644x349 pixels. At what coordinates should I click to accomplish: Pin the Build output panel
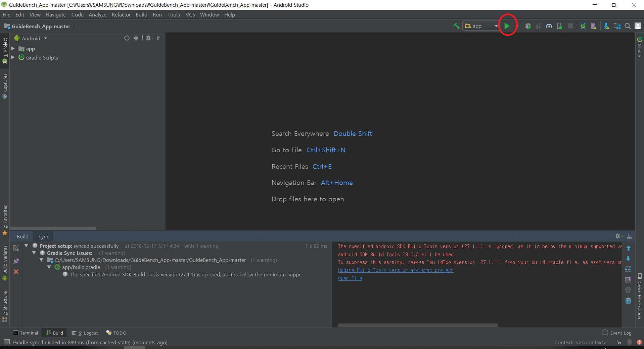(16, 261)
